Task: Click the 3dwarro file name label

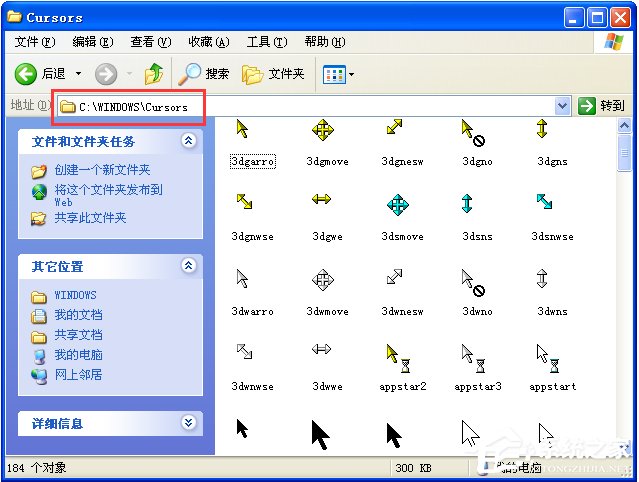Action: pos(252,311)
